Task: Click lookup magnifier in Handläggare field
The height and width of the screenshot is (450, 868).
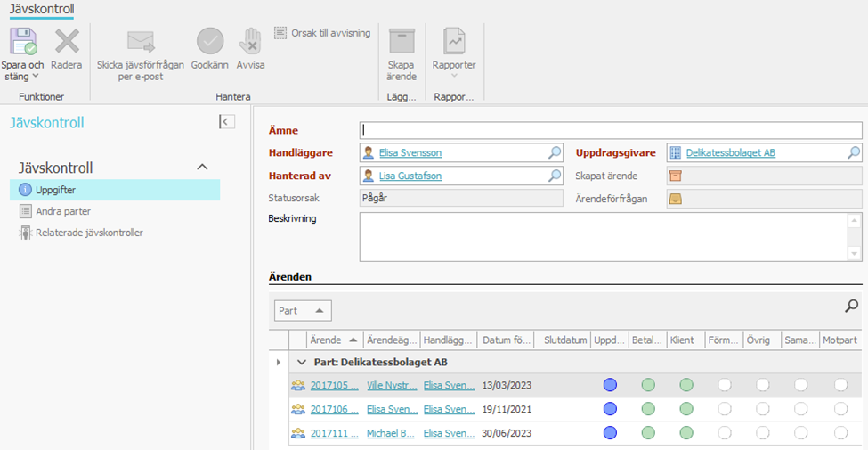Action: pyautogui.click(x=554, y=153)
